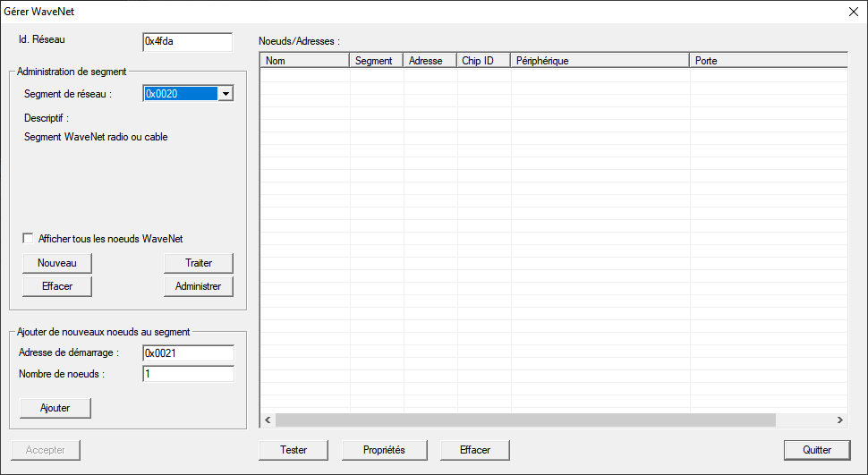The width and height of the screenshot is (868, 475).
Task: Click the 'Adresse de démarrage' field
Action: click(188, 353)
